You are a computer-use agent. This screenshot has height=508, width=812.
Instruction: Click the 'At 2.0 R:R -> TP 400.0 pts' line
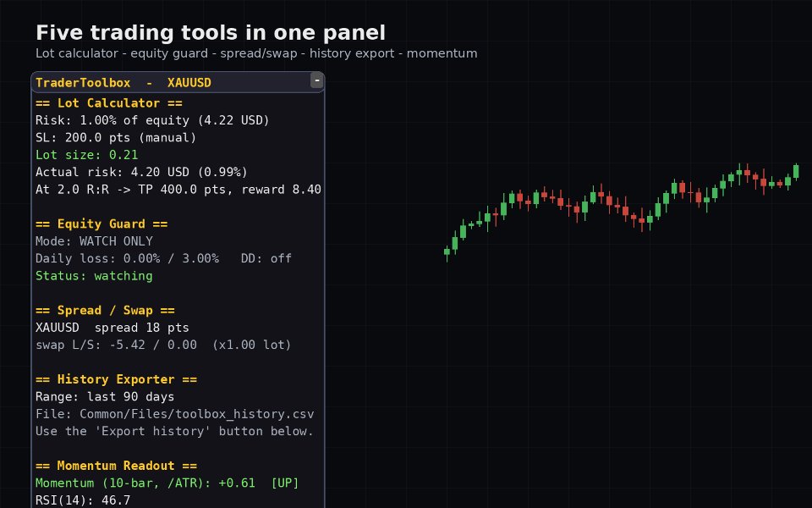(x=178, y=189)
